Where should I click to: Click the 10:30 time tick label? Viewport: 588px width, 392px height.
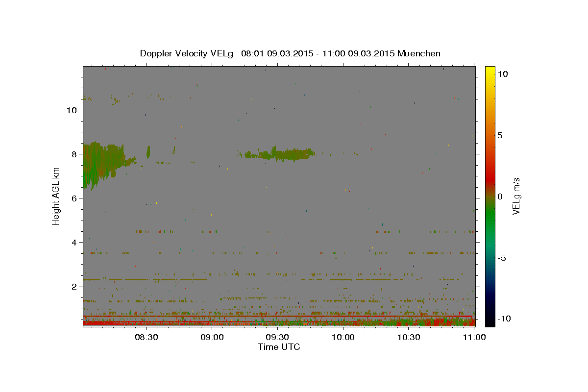point(408,337)
